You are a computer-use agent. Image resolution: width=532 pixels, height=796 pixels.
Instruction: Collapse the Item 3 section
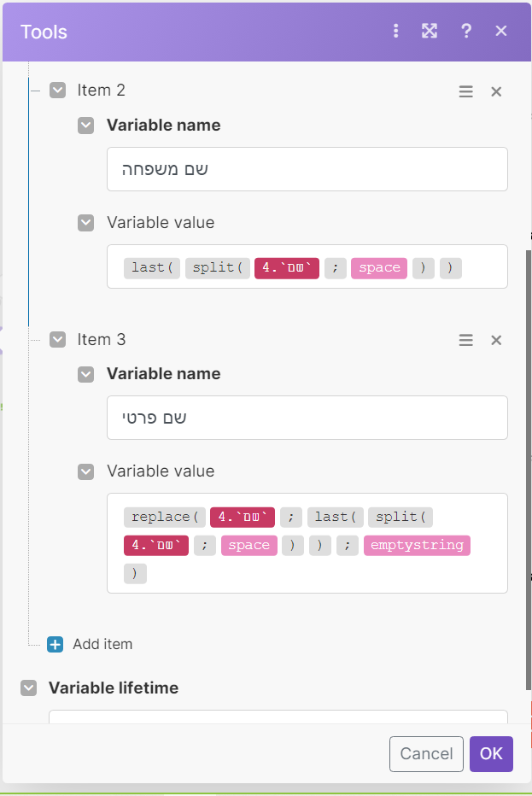(57, 339)
